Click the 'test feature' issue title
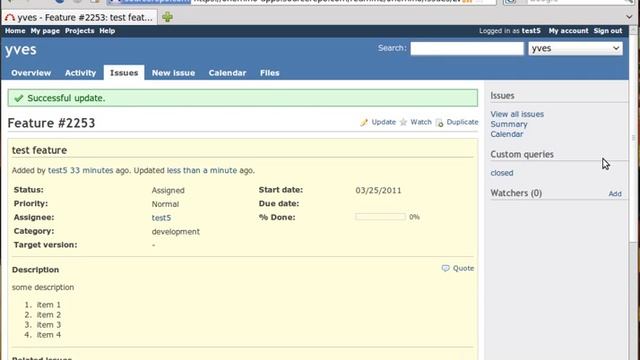 click(x=39, y=150)
